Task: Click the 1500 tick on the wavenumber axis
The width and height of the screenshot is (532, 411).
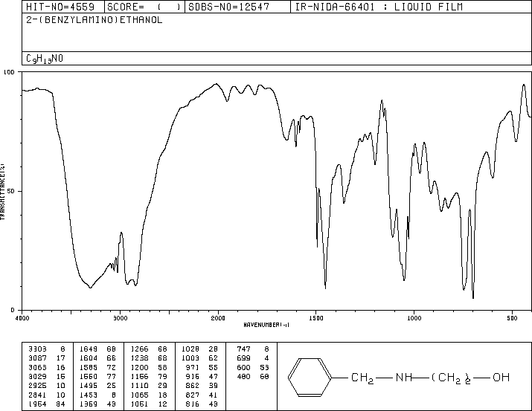Action: [x=316, y=318]
